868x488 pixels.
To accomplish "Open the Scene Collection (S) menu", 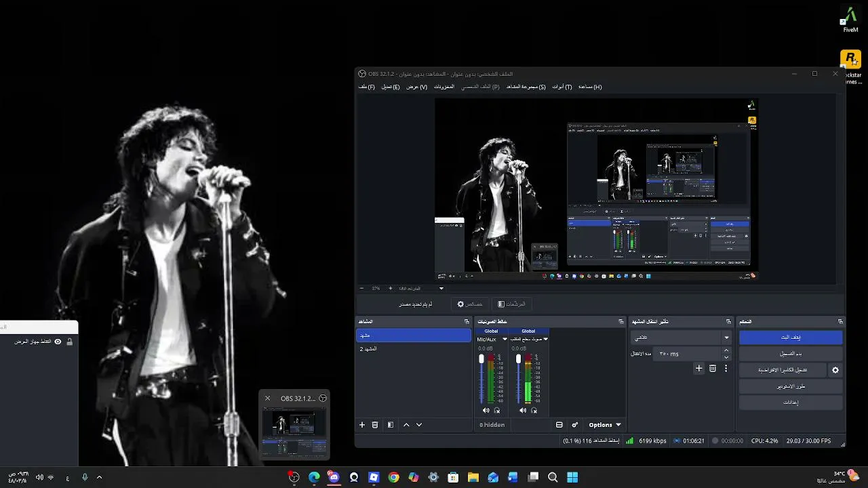I will point(526,87).
